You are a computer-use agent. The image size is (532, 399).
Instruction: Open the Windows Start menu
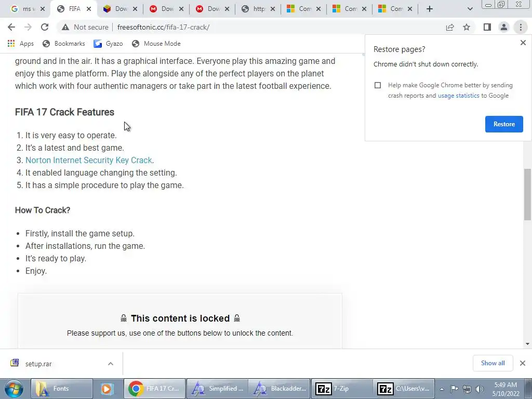pyautogui.click(x=14, y=389)
